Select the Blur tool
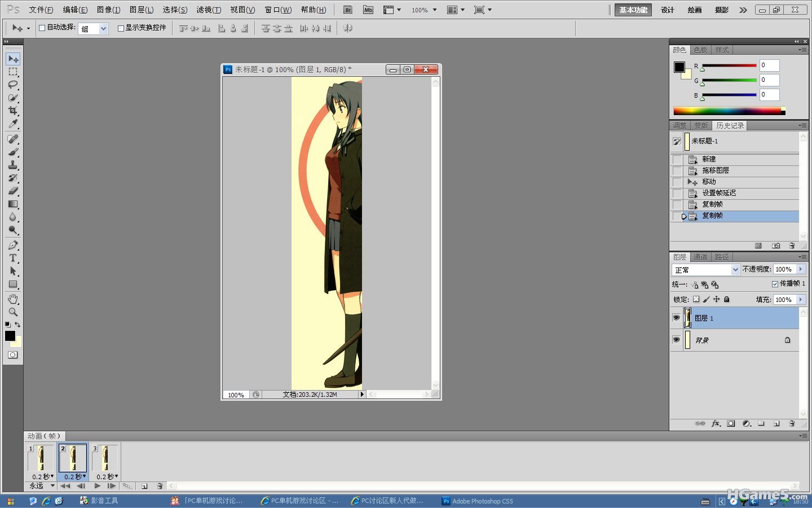The image size is (812, 508). tap(13, 217)
